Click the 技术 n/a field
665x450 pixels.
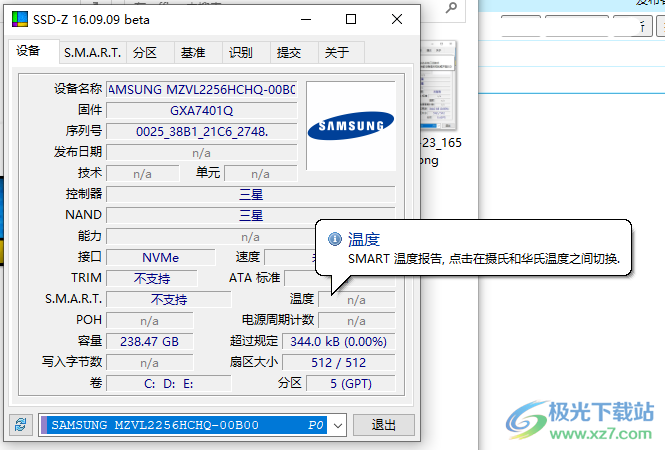tap(142, 174)
